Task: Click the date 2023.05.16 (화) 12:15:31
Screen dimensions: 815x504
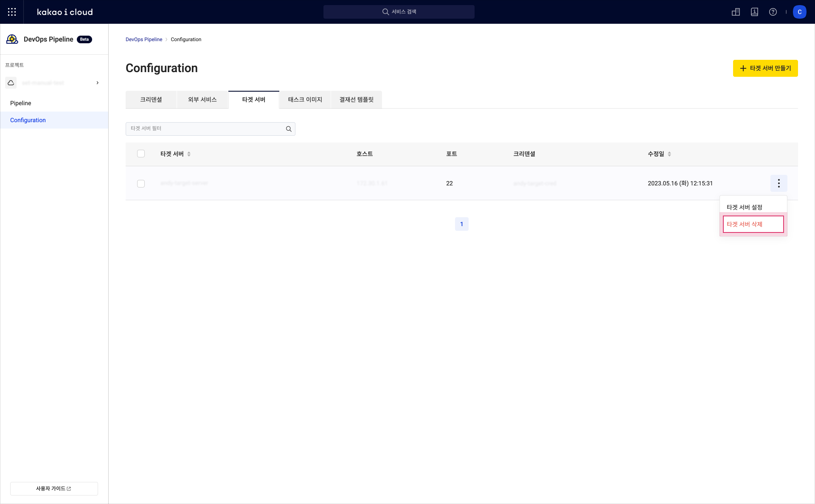Action: click(x=680, y=183)
